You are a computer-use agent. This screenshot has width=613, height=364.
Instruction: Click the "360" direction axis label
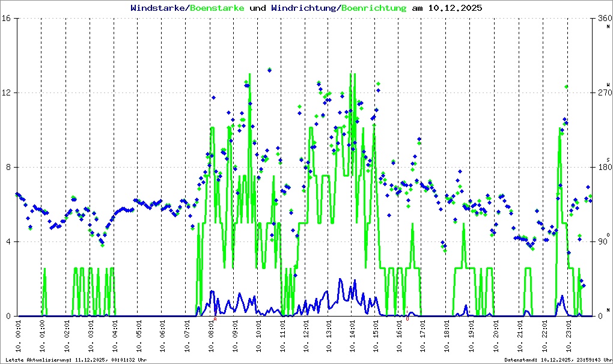(605, 19)
